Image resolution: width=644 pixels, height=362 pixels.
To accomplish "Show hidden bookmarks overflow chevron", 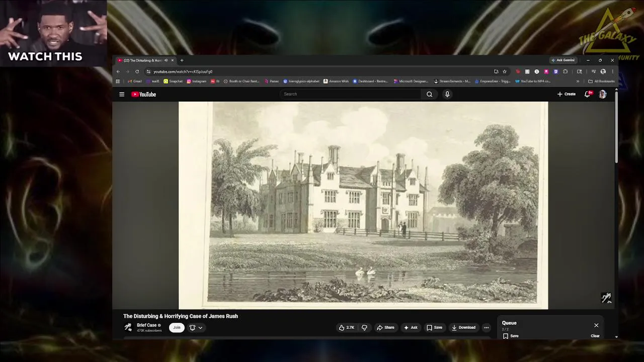I will click(x=578, y=81).
